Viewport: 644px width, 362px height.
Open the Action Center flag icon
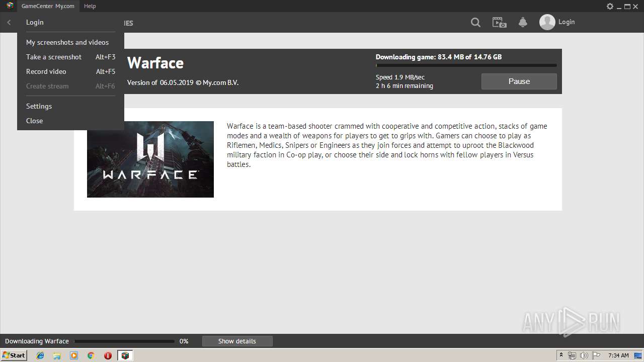[x=596, y=355]
